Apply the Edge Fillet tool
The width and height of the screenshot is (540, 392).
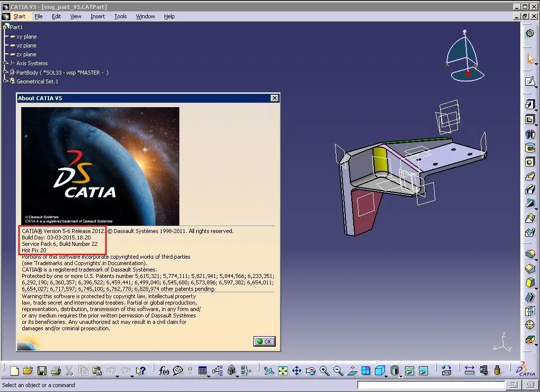pyautogui.click(x=530, y=254)
